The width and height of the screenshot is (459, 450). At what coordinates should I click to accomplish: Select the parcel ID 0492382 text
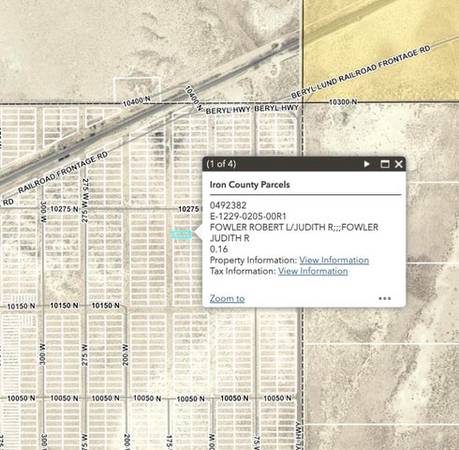(228, 205)
